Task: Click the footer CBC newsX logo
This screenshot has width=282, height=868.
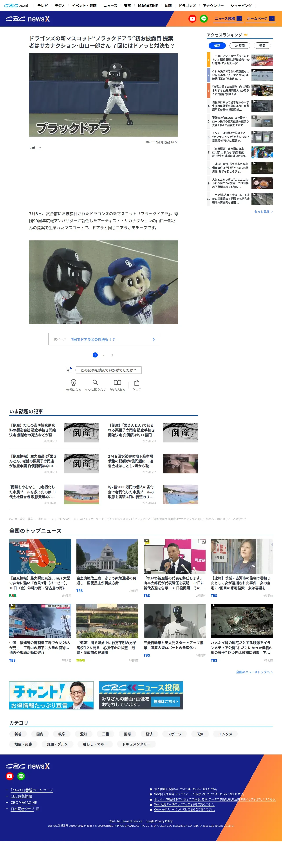Action: [28, 766]
